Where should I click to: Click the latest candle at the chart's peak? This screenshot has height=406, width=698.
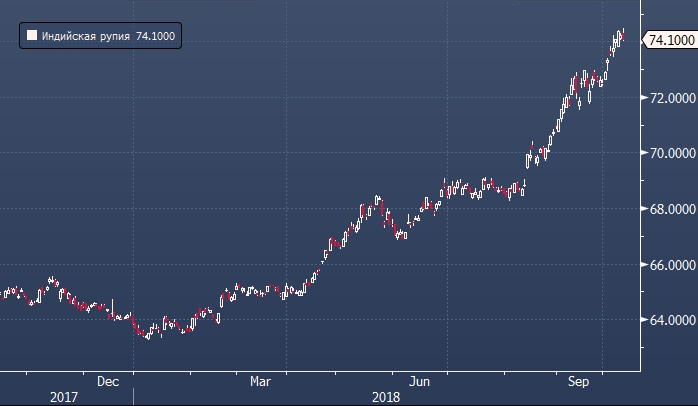point(622,36)
